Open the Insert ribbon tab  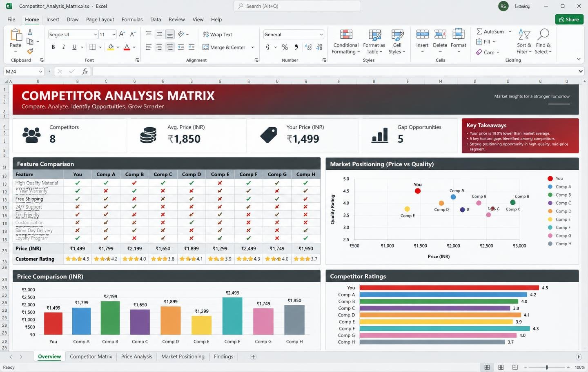53,20
